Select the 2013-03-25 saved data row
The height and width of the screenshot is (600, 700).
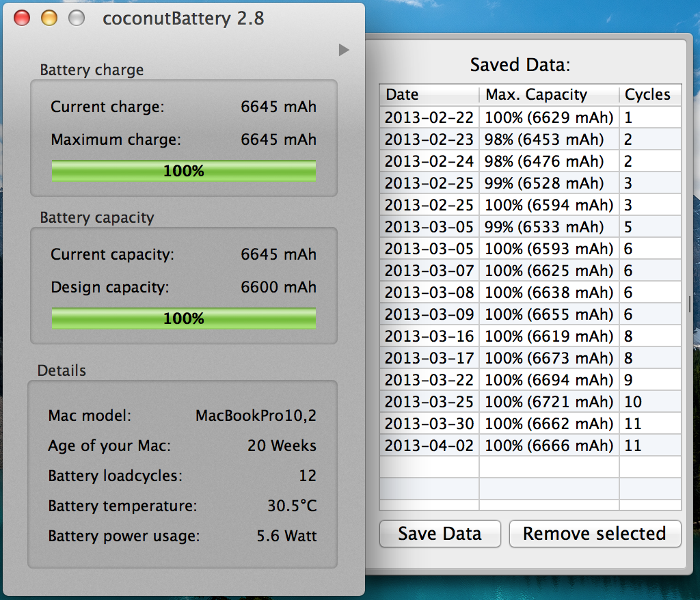(x=530, y=402)
